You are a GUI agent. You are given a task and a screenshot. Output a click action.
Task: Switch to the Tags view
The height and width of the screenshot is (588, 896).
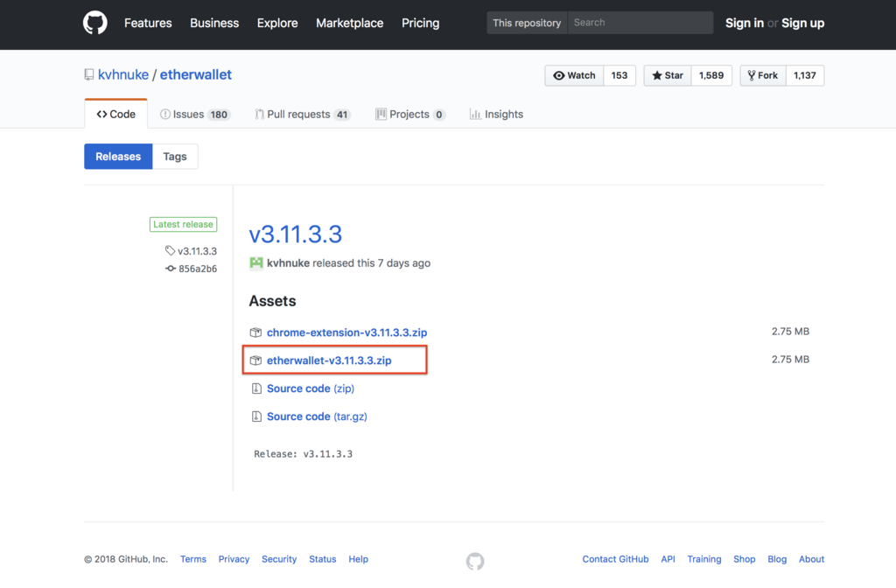pyautogui.click(x=175, y=157)
